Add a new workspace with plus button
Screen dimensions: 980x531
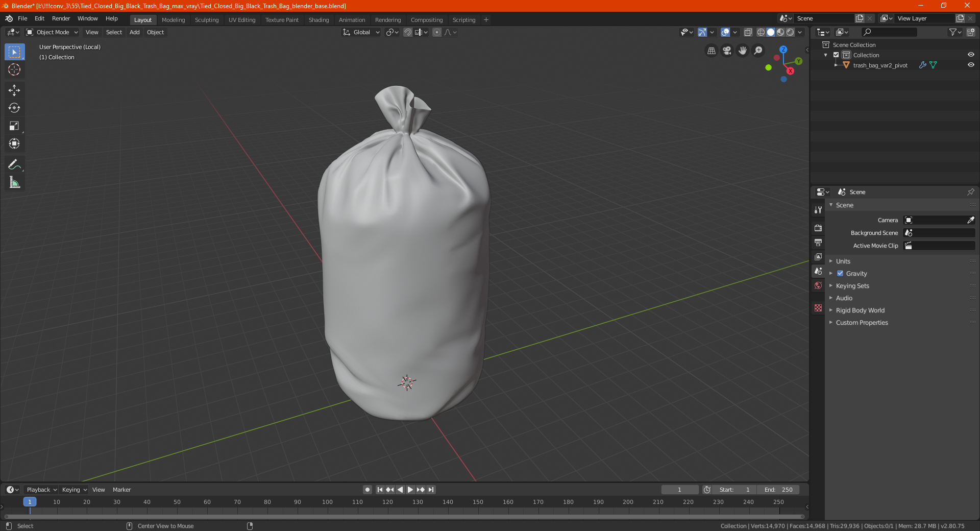pyautogui.click(x=486, y=20)
